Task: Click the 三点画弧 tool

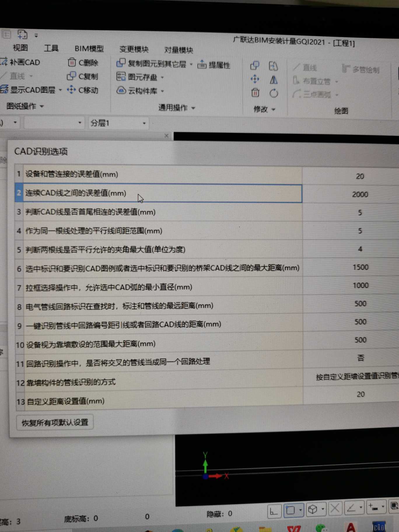Action: point(312,94)
